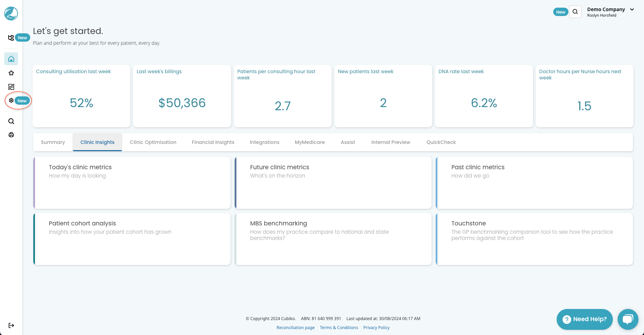Click the sidebar search magnifier icon
The image size is (644, 335).
(11, 121)
